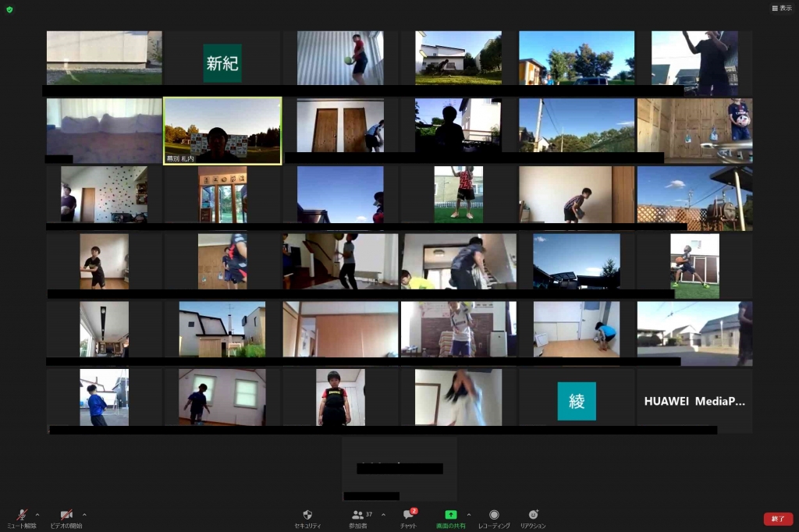This screenshot has height=532, width=799.
Task: Unmute the microphone (ミュート解除)
Action: [22, 516]
